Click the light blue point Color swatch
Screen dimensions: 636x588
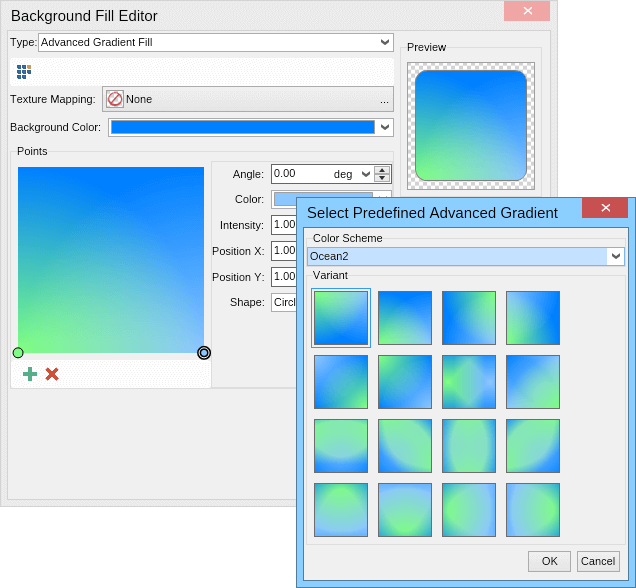coord(322,199)
